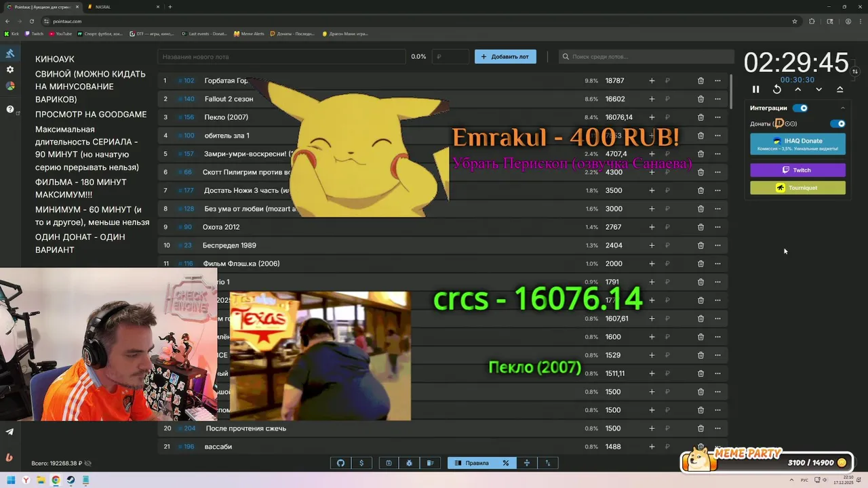
Task: Click the sort arrows bottom toolbar button
Action: pos(548,463)
